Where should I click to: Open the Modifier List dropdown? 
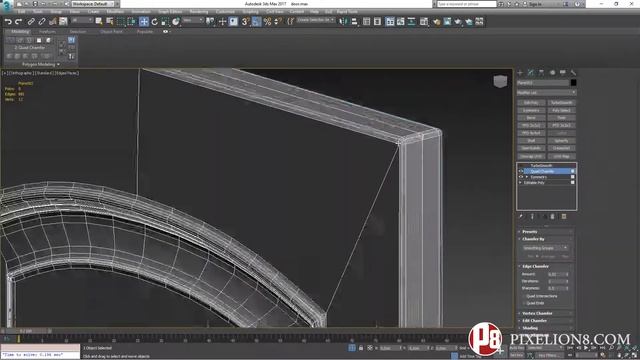tap(546, 93)
